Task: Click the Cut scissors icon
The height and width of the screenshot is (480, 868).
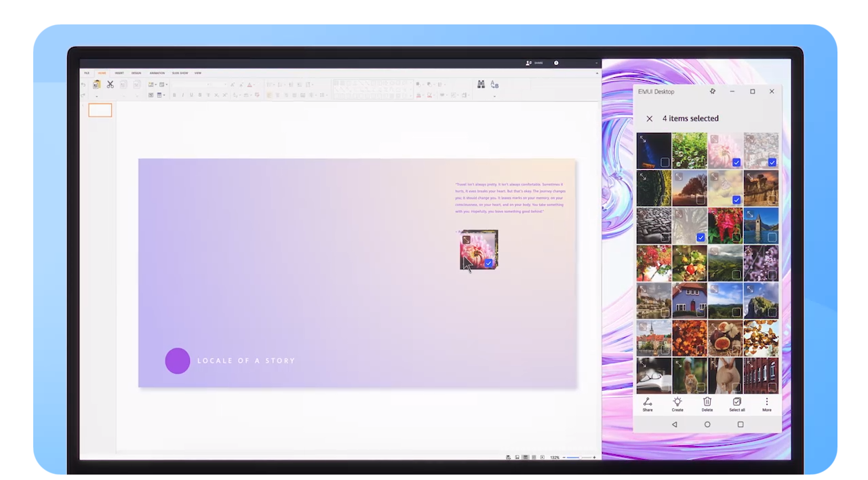Action: [111, 84]
